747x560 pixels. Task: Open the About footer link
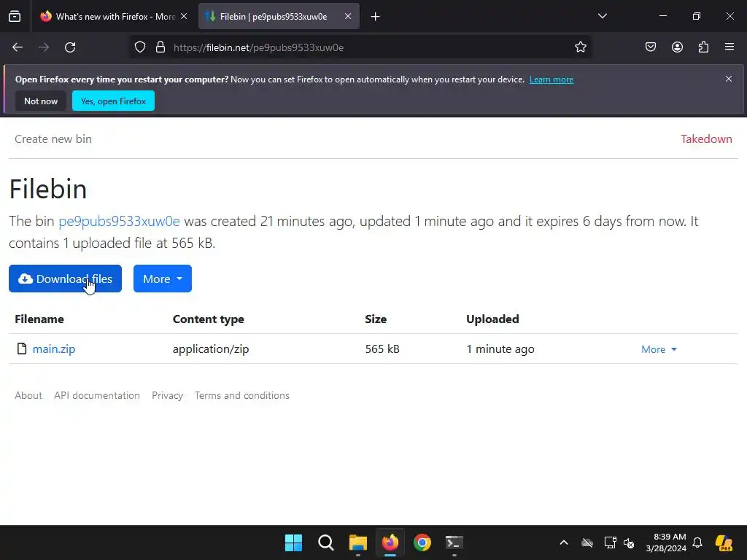pyautogui.click(x=28, y=396)
